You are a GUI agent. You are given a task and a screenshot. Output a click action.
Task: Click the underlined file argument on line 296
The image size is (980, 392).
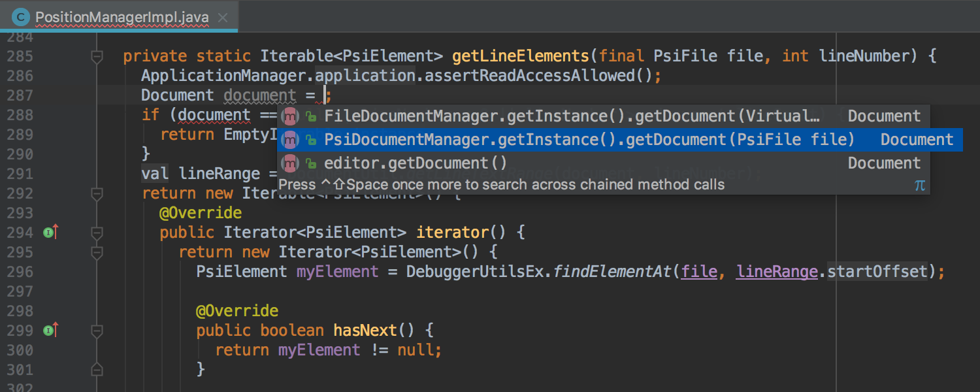point(699,271)
